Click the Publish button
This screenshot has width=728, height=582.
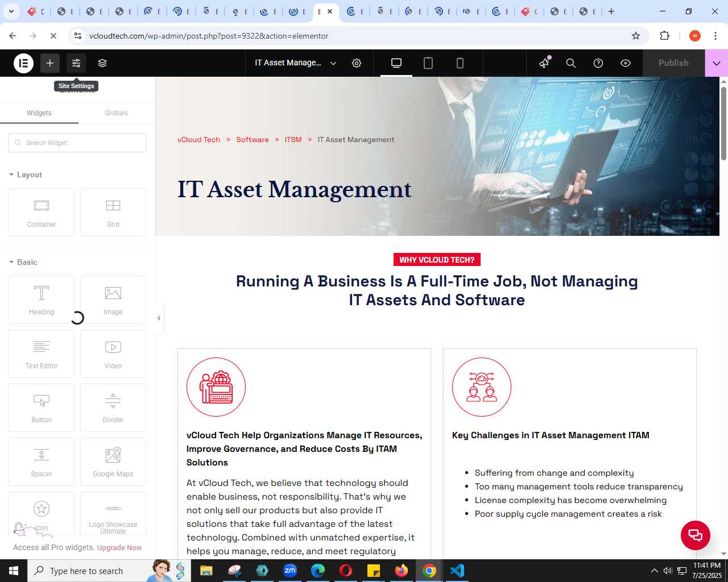(x=673, y=63)
